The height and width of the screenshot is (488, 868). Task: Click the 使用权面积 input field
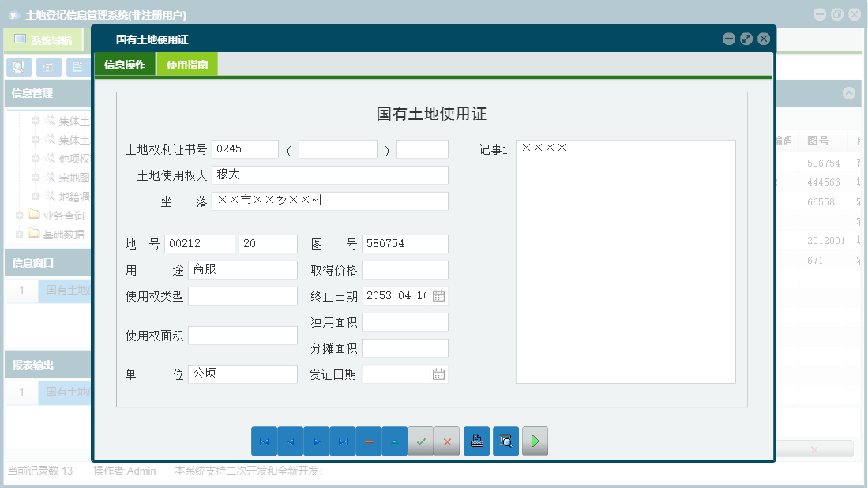pyautogui.click(x=243, y=336)
